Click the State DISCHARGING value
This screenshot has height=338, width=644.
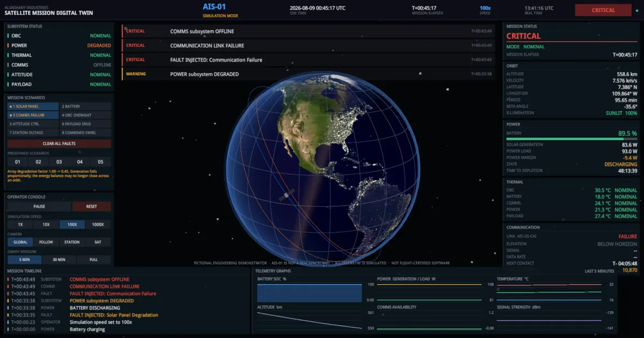click(621, 164)
